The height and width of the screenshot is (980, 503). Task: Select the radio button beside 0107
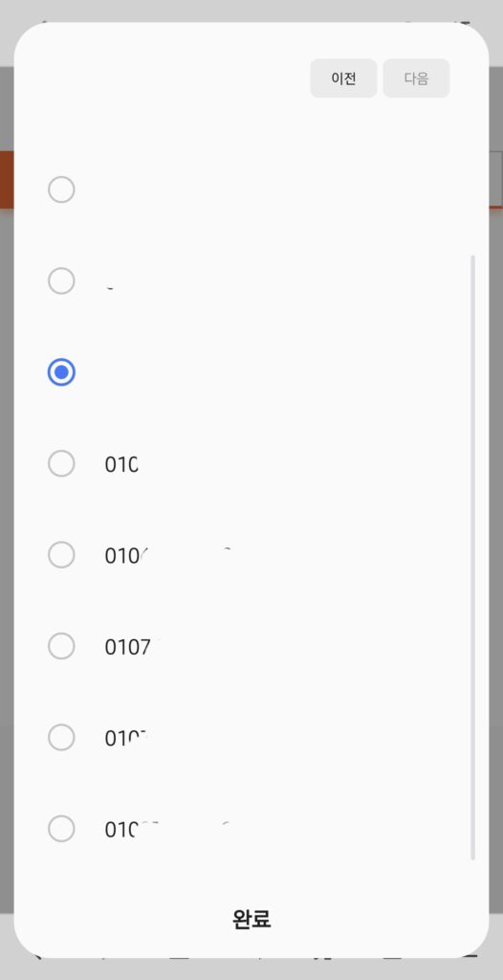point(61,646)
